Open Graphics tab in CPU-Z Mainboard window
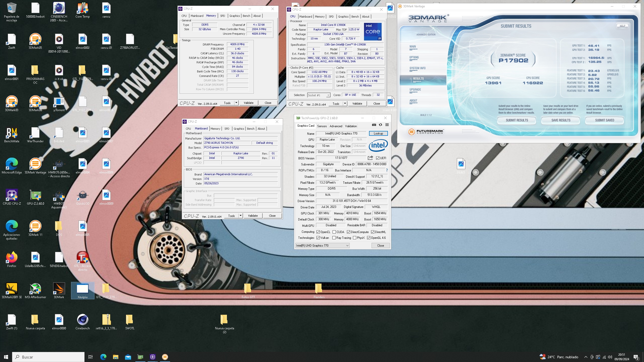Screen dimensions: 644x362 [x=239, y=129]
